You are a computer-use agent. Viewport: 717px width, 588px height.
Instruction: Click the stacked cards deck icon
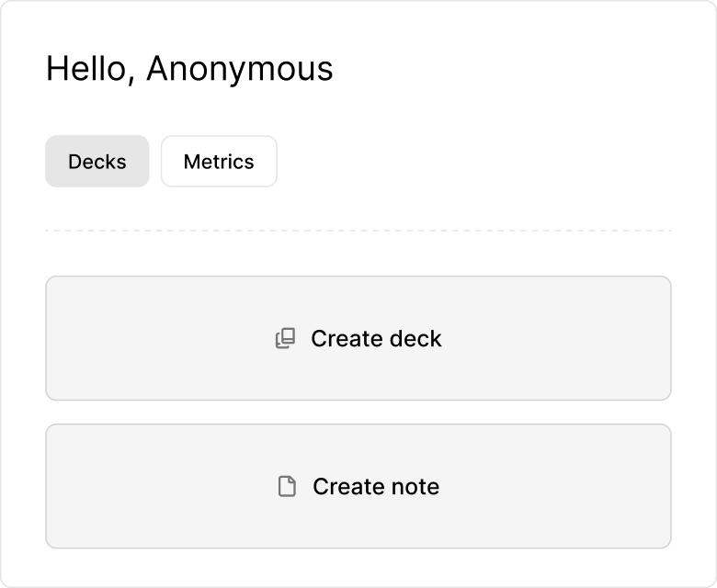[285, 338]
